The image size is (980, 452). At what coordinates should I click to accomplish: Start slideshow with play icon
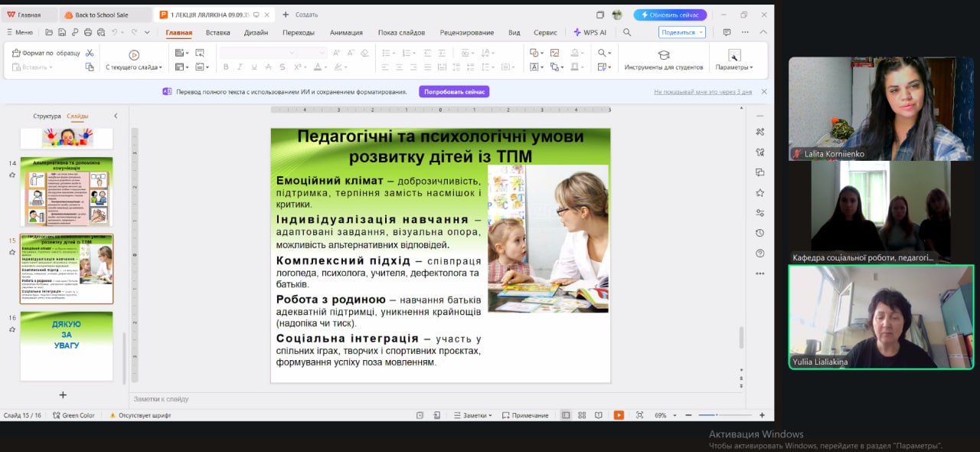pos(134,54)
